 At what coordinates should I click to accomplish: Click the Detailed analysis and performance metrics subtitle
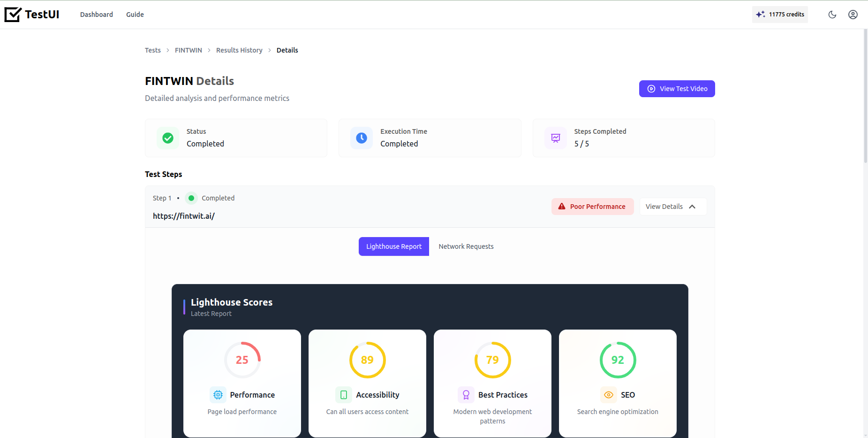click(217, 98)
